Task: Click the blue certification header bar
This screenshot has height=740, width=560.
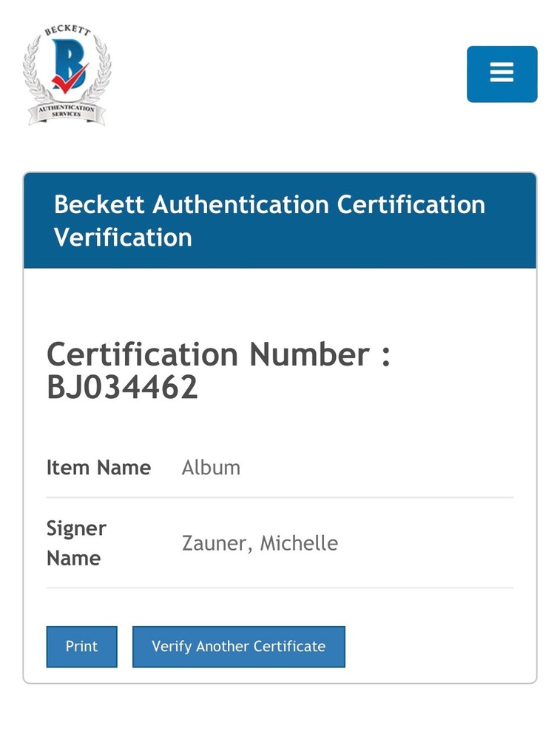Action: [x=280, y=221]
